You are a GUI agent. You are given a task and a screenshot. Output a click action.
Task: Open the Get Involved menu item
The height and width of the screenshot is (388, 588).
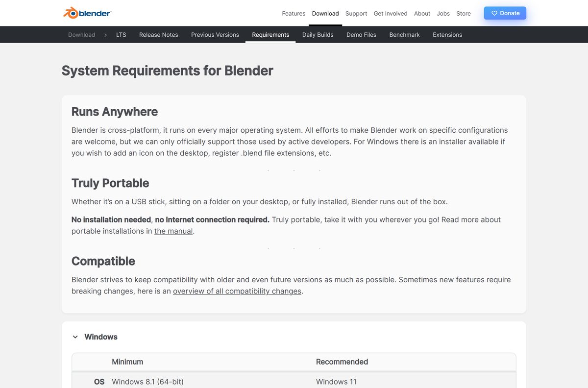coord(391,13)
